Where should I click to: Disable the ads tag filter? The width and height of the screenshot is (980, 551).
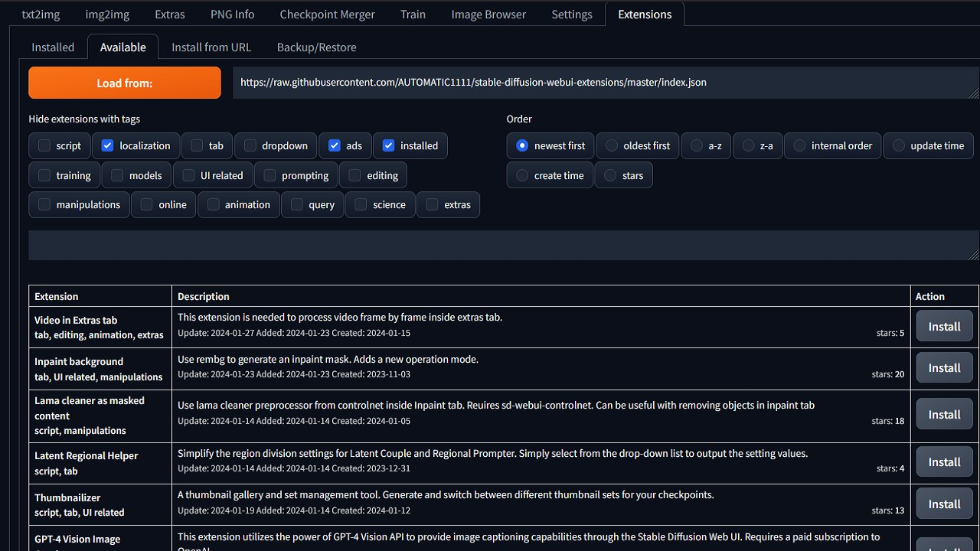335,145
